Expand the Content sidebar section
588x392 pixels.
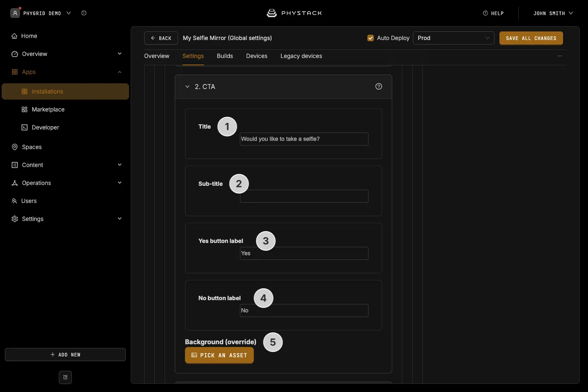pos(120,165)
